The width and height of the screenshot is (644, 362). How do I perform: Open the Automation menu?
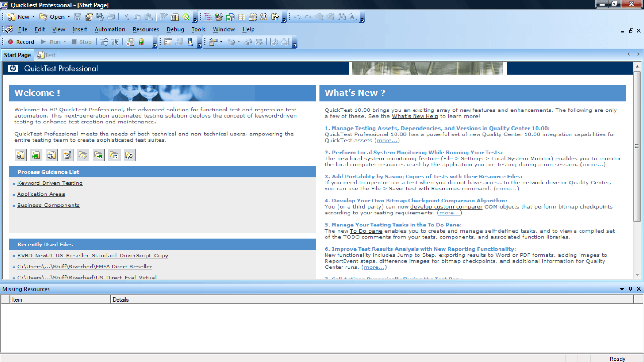point(110,30)
